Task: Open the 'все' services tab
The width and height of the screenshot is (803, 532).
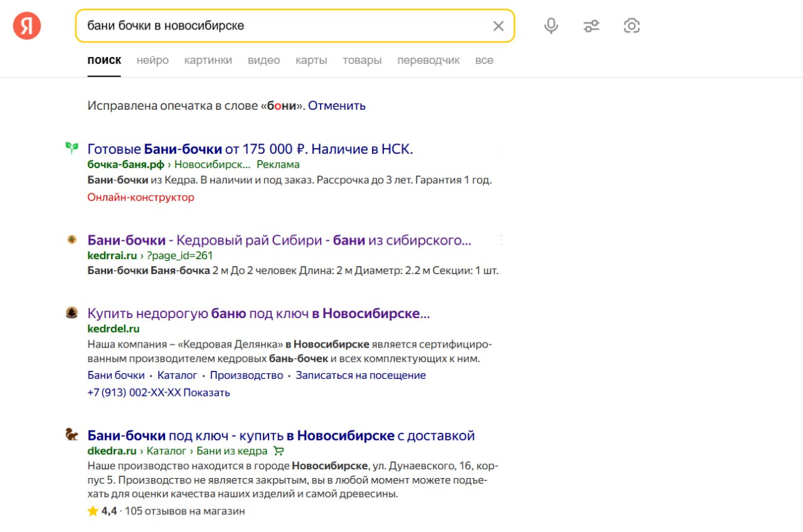Action: [x=484, y=60]
